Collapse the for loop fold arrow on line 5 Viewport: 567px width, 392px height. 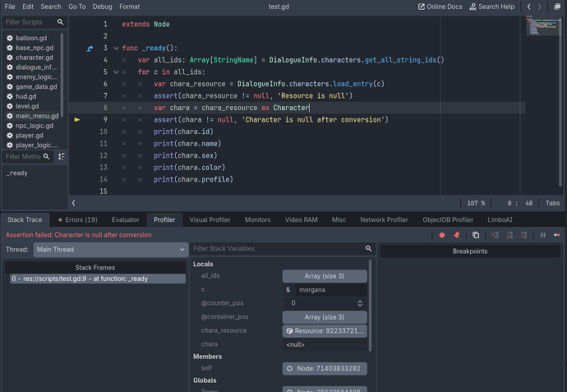pyautogui.click(x=116, y=72)
